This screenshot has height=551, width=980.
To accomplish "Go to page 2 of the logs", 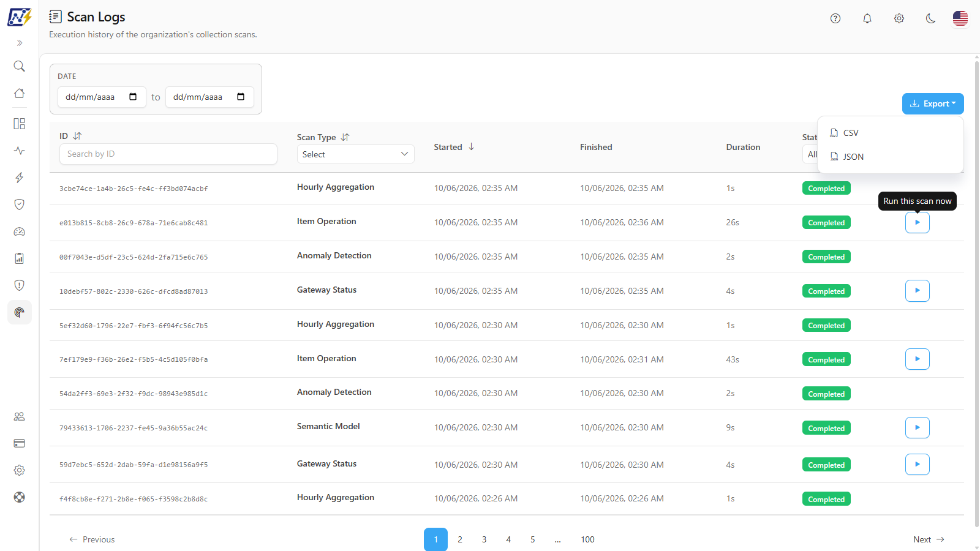I will coord(460,539).
